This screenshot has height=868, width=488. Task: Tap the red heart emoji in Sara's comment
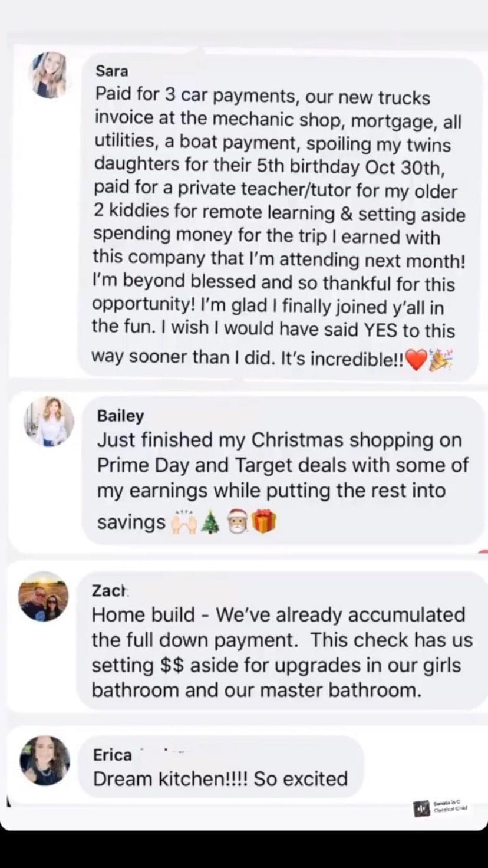[416, 360]
